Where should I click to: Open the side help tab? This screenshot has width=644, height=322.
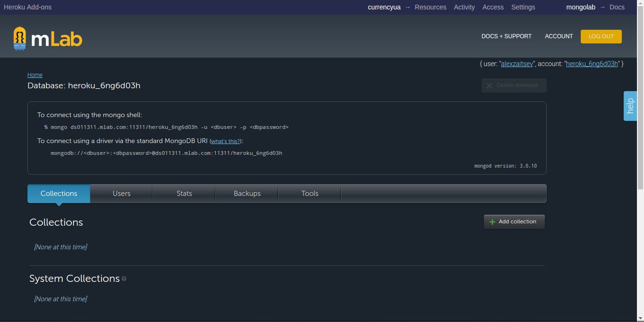pos(630,106)
